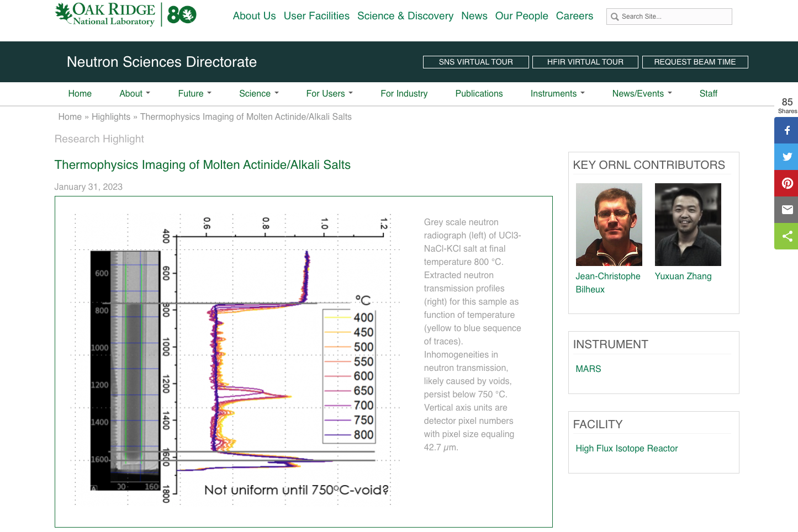Share the page on Twitter
The image size is (798, 532).
[x=787, y=157]
